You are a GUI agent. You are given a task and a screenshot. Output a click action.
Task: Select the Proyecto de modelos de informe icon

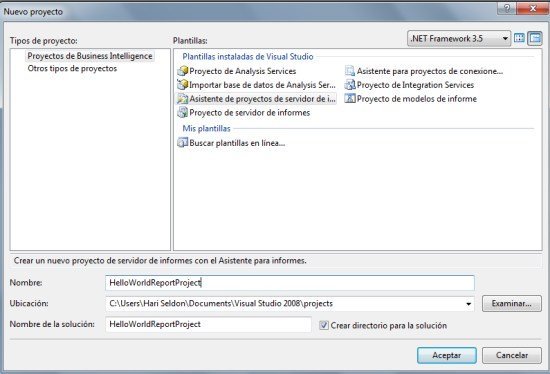pos(350,99)
